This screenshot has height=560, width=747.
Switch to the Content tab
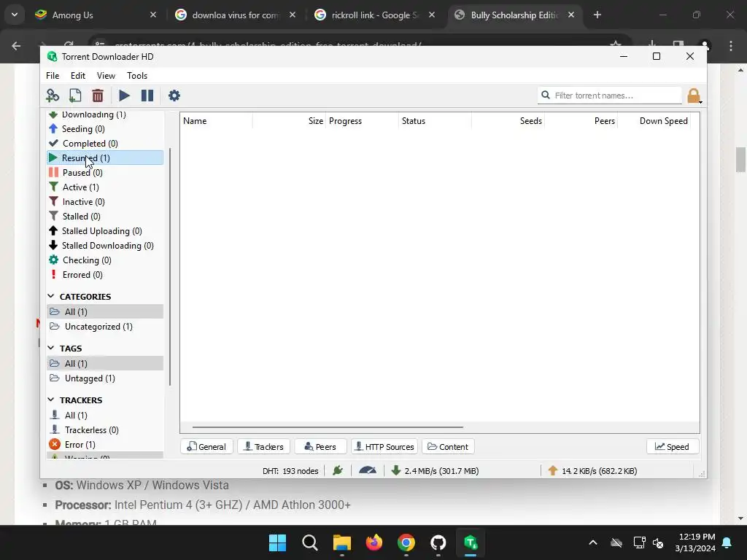[x=448, y=447]
